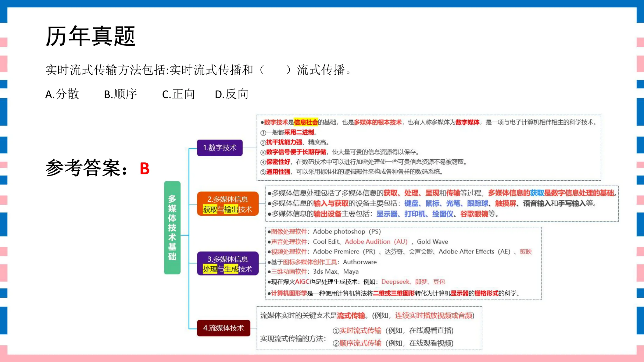Select the 1.数字技术 mind map node
644x362 pixels.
220,148
